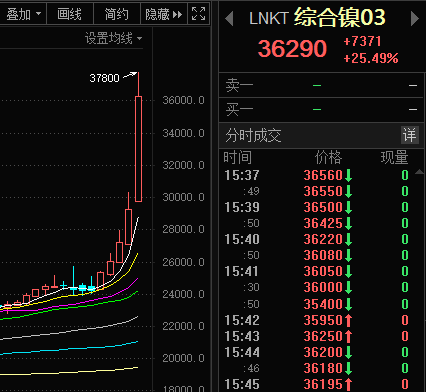Click the latest price 36290
The height and width of the screenshot is (392, 426).
point(292,49)
